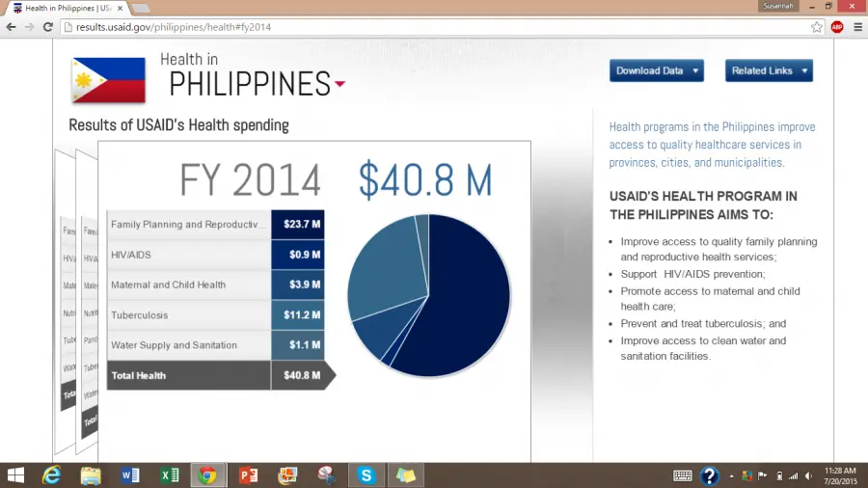
Task: Click the help question mark tray icon
Action: [709, 475]
